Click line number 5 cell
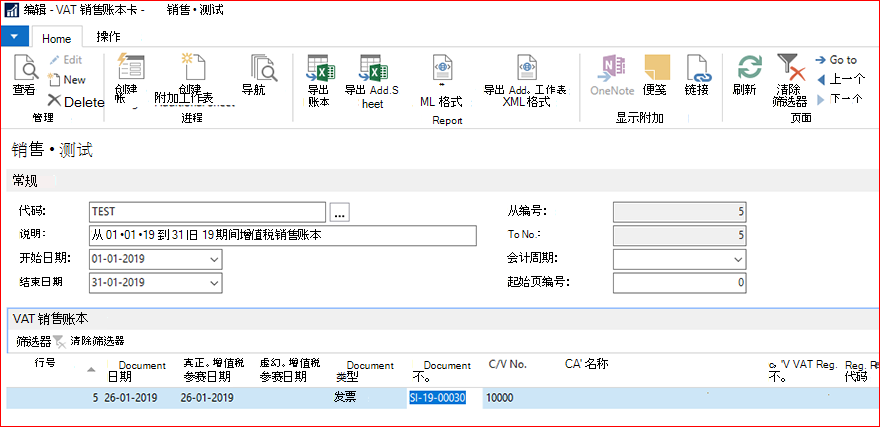The width and height of the screenshot is (880, 427). tap(95, 398)
